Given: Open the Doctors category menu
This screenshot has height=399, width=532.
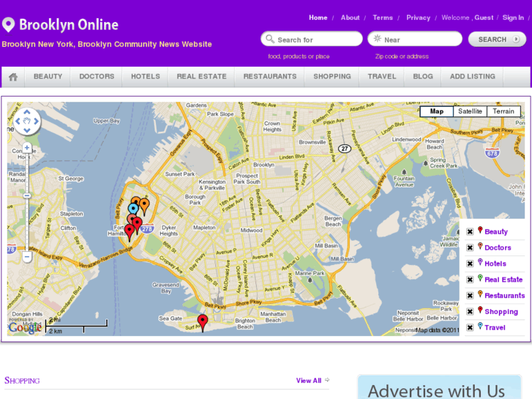Looking at the screenshot, I should [97, 77].
